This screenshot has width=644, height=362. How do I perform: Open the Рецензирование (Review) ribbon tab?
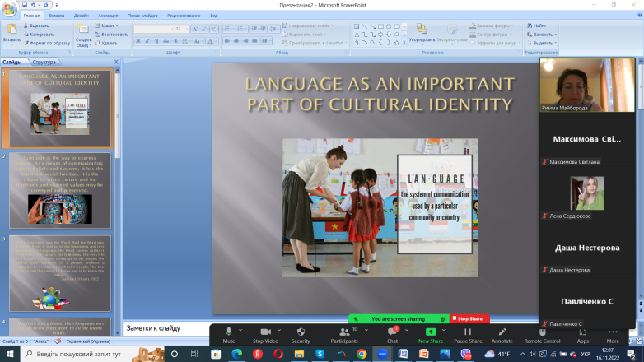(x=184, y=16)
